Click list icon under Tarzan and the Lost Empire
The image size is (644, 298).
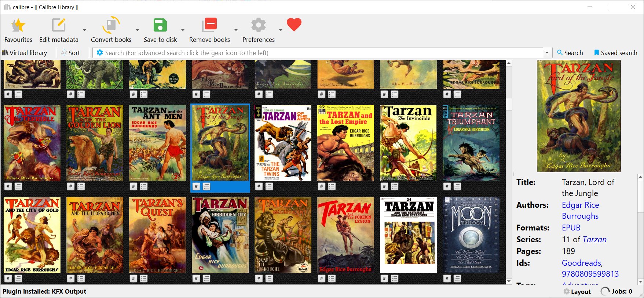(332, 186)
